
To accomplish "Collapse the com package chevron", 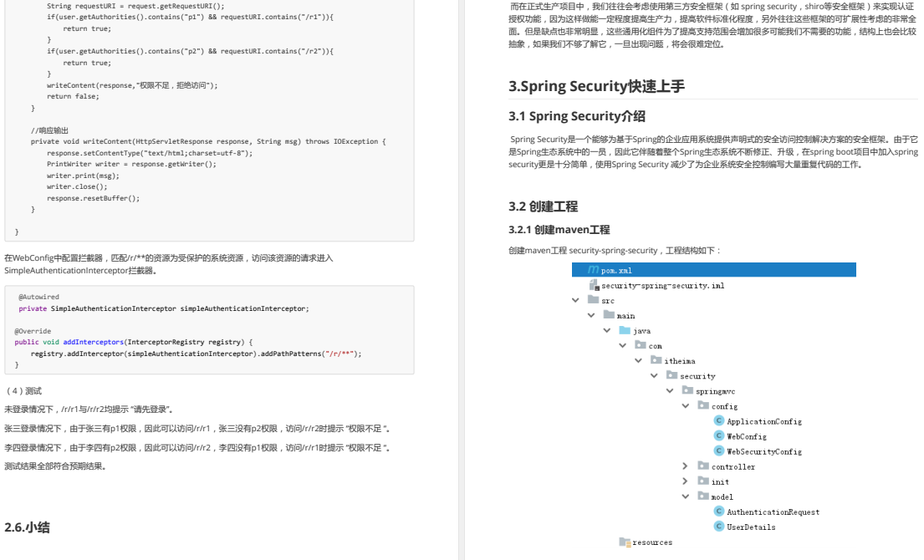I will (x=623, y=346).
